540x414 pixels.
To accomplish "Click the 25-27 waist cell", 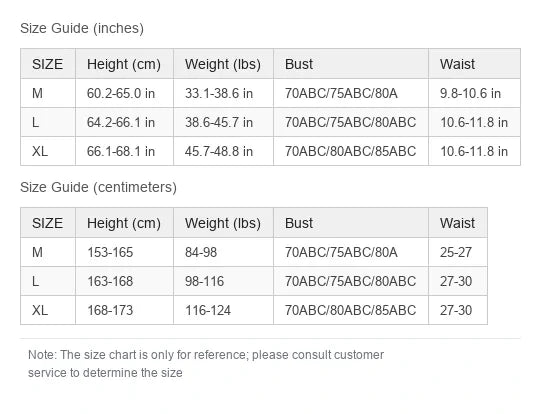I will (458, 252).
